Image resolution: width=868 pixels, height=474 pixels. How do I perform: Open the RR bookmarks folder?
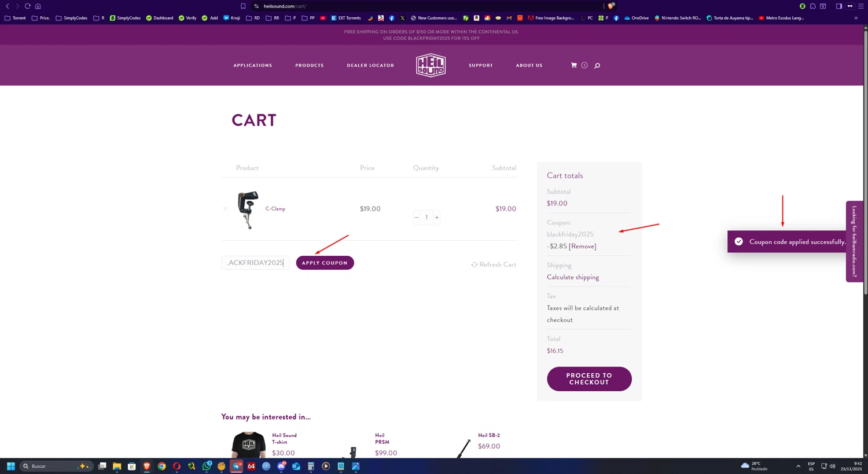click(273, 18)
